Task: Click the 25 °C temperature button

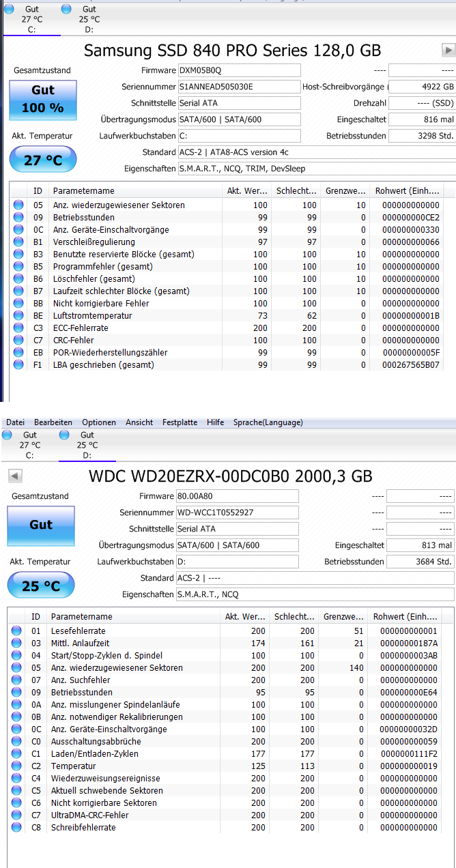Action: (40, 585)
